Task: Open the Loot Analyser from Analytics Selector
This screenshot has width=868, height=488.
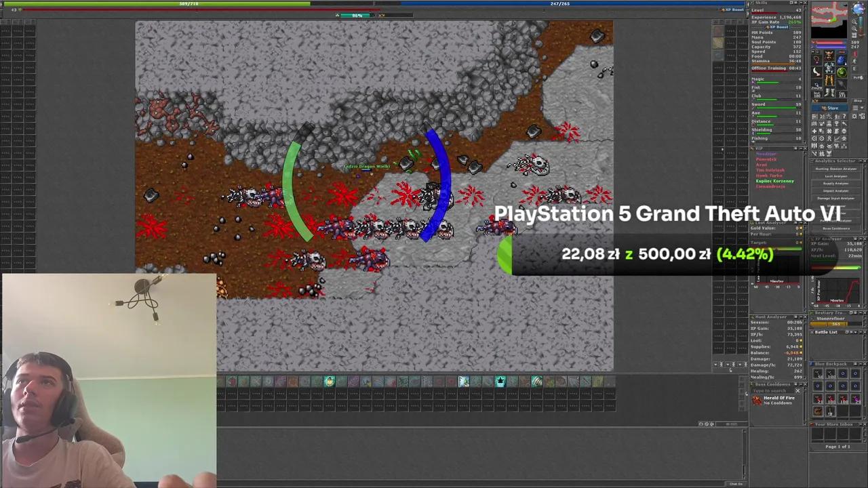Action: (837, 176)
